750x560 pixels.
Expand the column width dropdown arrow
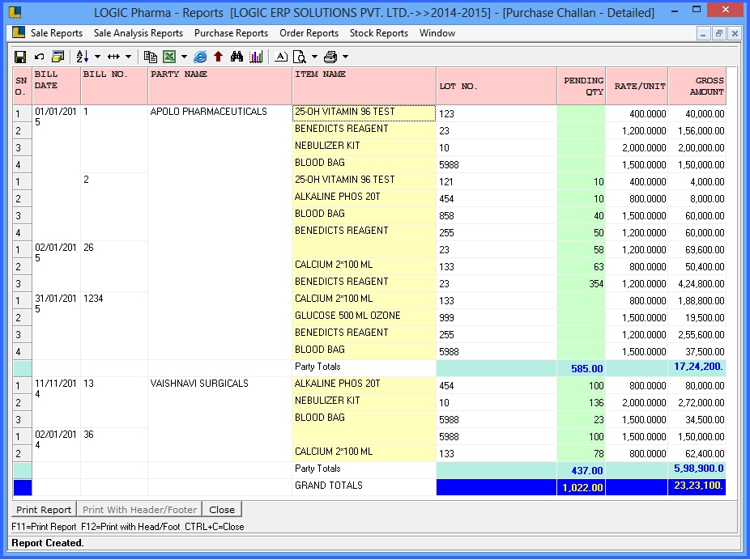(130, 57)
